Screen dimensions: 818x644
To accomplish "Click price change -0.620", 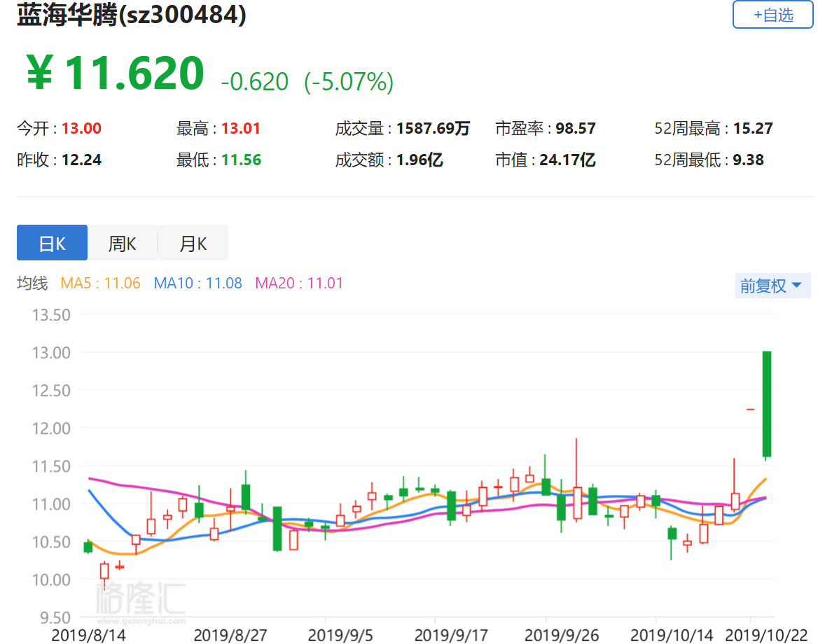I will click(x=255, y=82).
